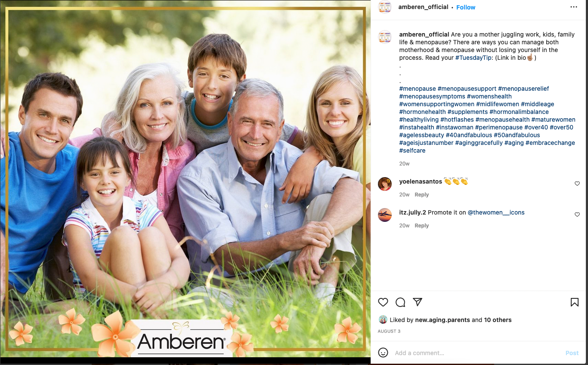The image size is (588, 365).
Task: Save post with bookmark icon
Action: (575, 302)
